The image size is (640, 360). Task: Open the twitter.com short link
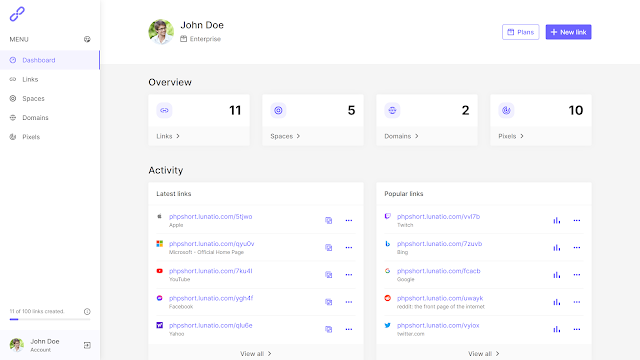pos(438,325)
